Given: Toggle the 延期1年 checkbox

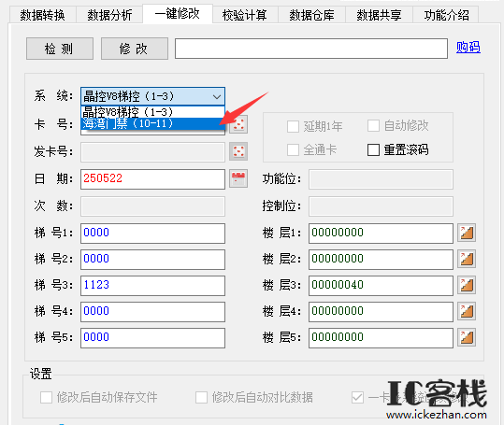Looking at the screenshot, I should (x=293, y=126).
